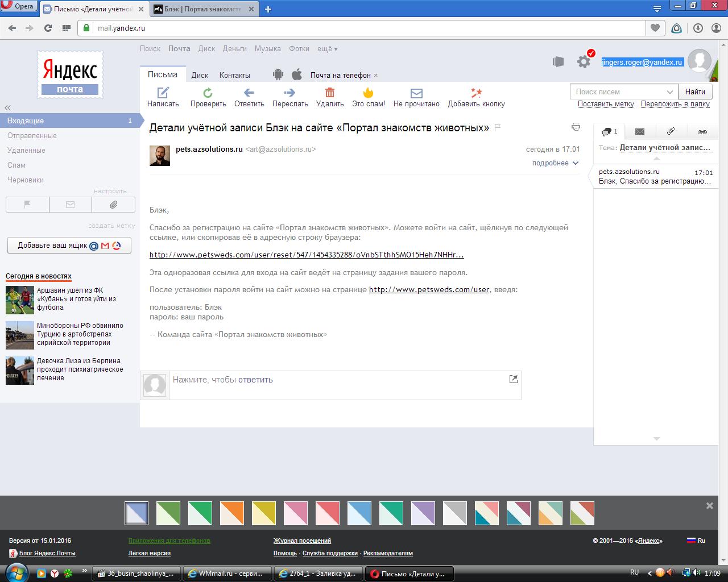This screenshot has width=728, height=582.
Task: Click the Написать compose icon
Action: 163,93
